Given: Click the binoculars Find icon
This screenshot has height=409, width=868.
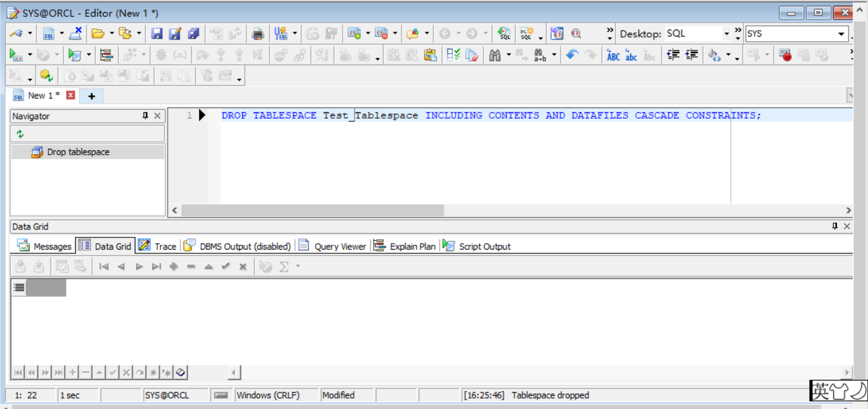Looking at the screenshot, I should 495,55.
